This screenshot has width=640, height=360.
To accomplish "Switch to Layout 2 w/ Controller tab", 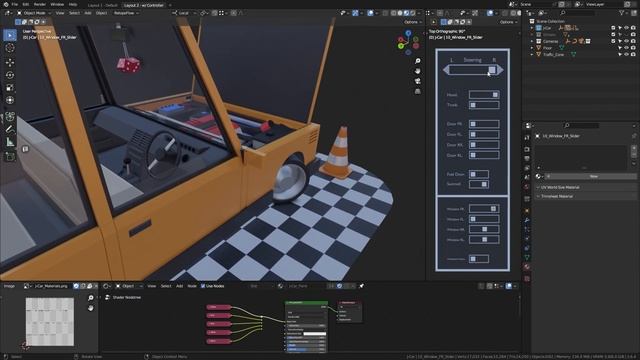I will point(143,5).
